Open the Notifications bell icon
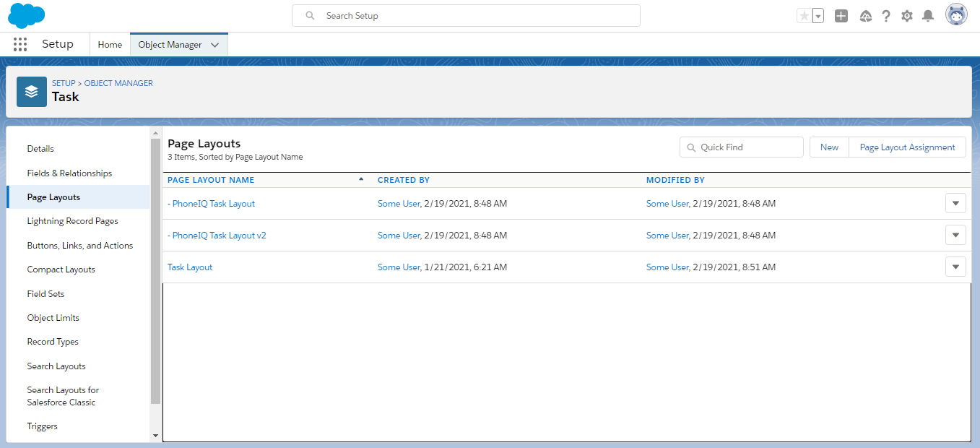Screen dimensions: 980x448 coord(929,16)
